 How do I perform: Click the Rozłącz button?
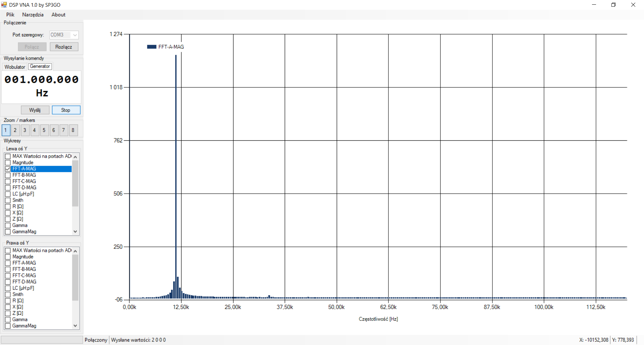point(64,47)
